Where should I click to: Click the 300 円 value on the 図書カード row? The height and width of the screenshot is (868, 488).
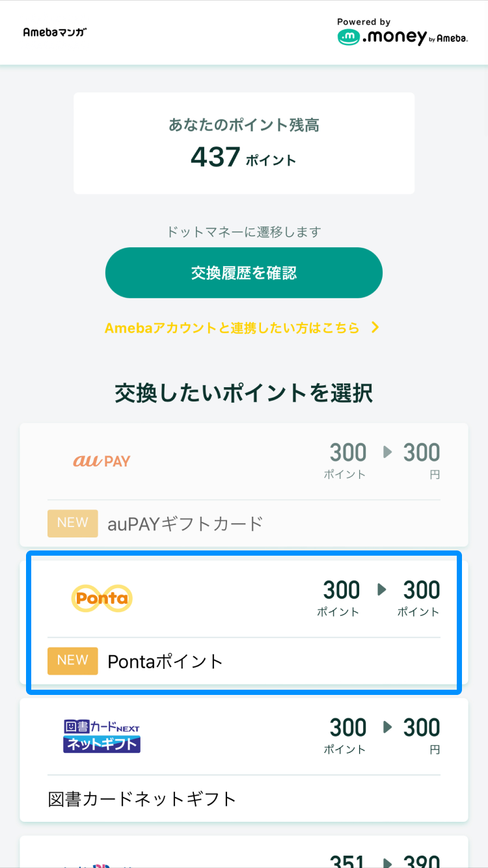pos(422,735)
